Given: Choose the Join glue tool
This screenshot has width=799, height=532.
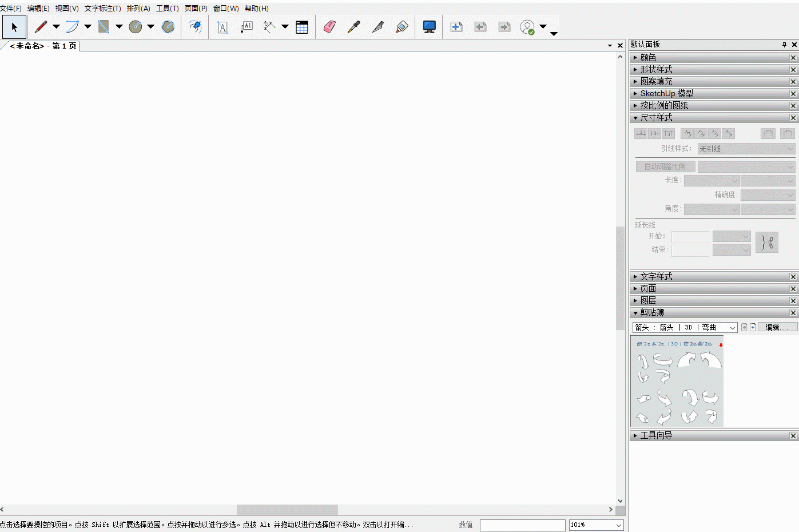Looking at the screenshot, I should coord(402,27).
